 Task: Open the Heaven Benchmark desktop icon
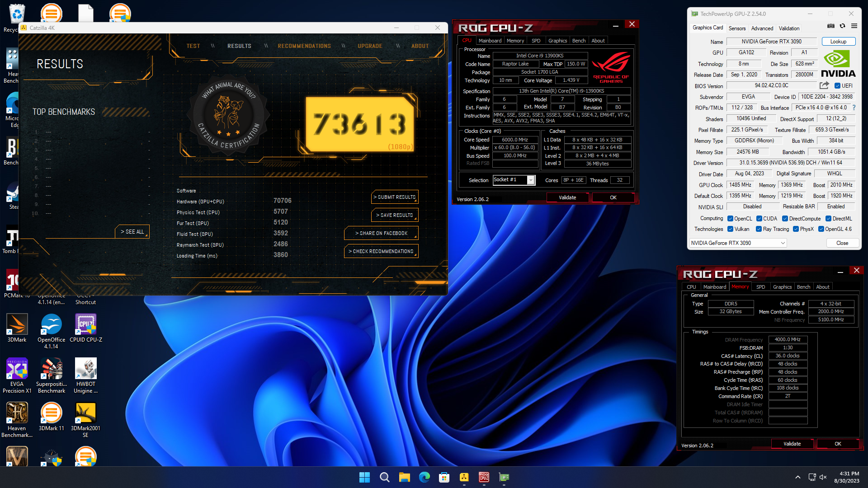click(x=17, y=420)
